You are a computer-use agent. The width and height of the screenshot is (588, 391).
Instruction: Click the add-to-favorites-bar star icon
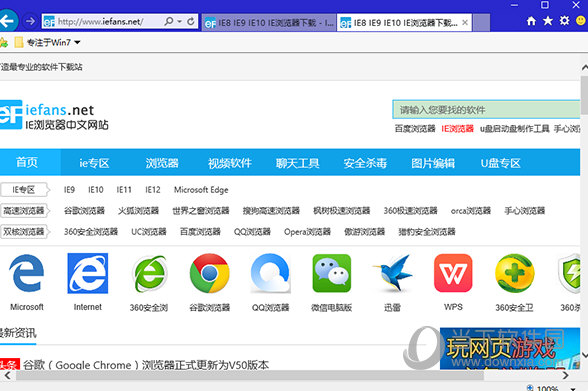[3, 42]
